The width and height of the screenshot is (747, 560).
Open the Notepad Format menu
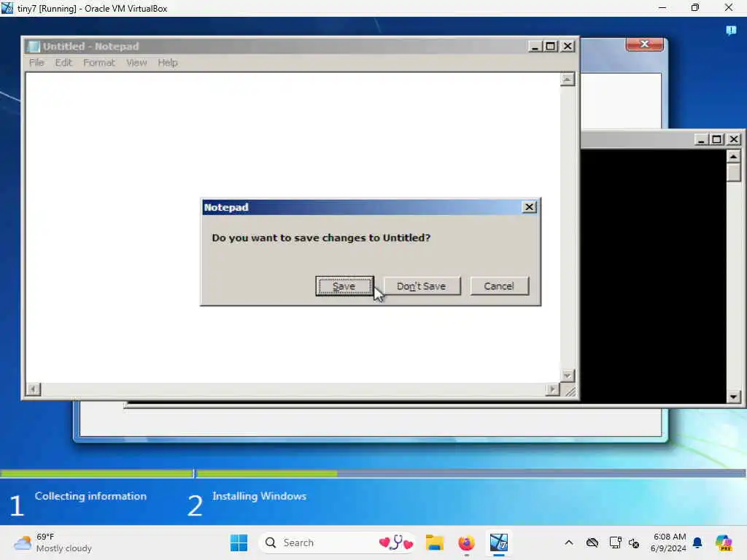99,63
